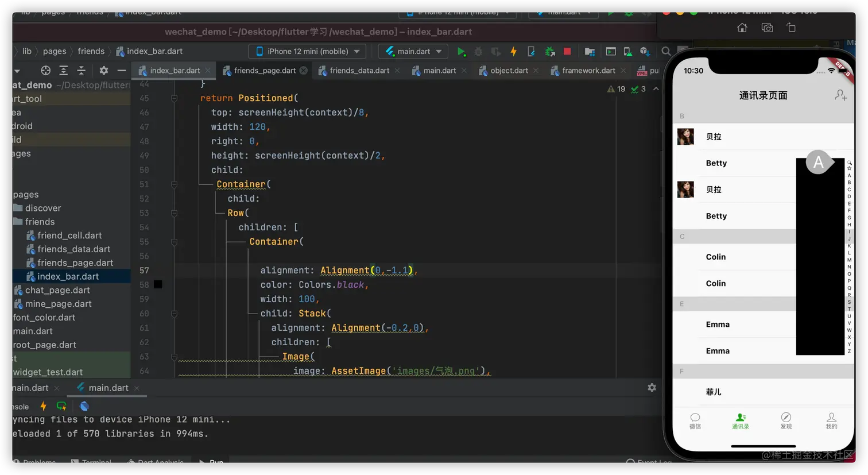Screen dimensions: 868x475
Task: Toggle code folding at line 45
Action: [174, 98]
